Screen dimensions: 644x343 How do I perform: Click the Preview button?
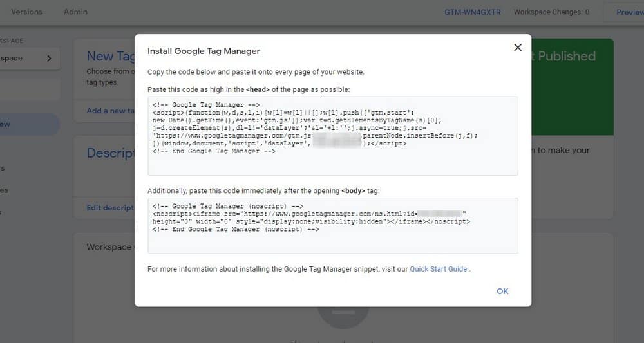point(629,12)
